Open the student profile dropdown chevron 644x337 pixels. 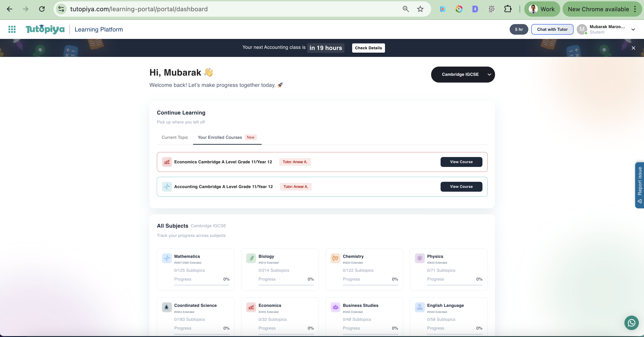click(633, 29)
